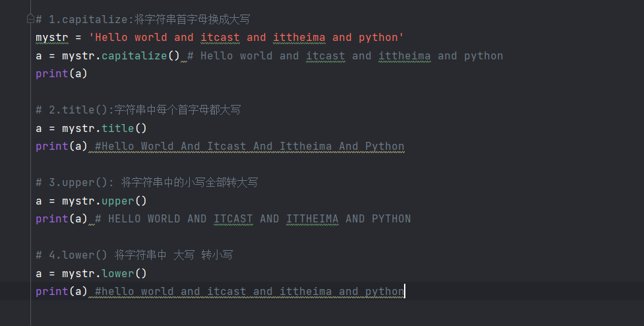
Task: Click the title method call after mystr
Action: point(117,128)
